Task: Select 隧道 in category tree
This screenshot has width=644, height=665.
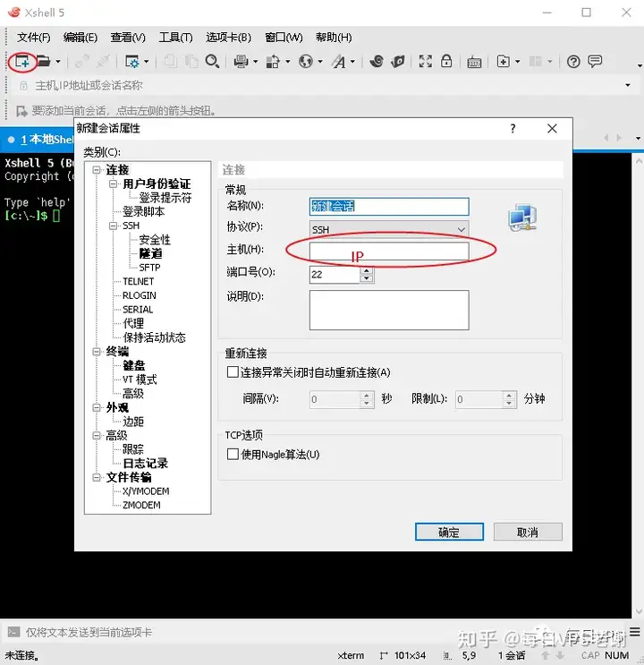Action: click(151, 253)
